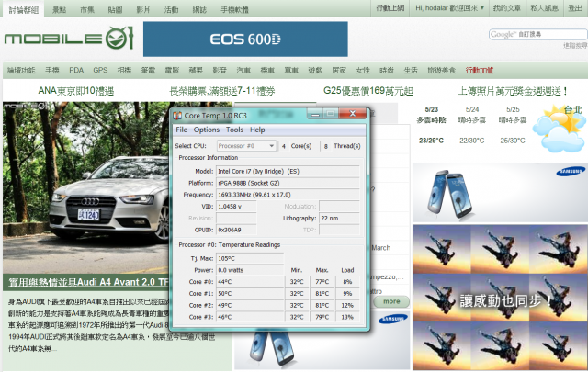The width and height of the screenshot is (588, 372).
Task: Click 登出 to log out
Action: pyautogui.click(x=575, y=8)
